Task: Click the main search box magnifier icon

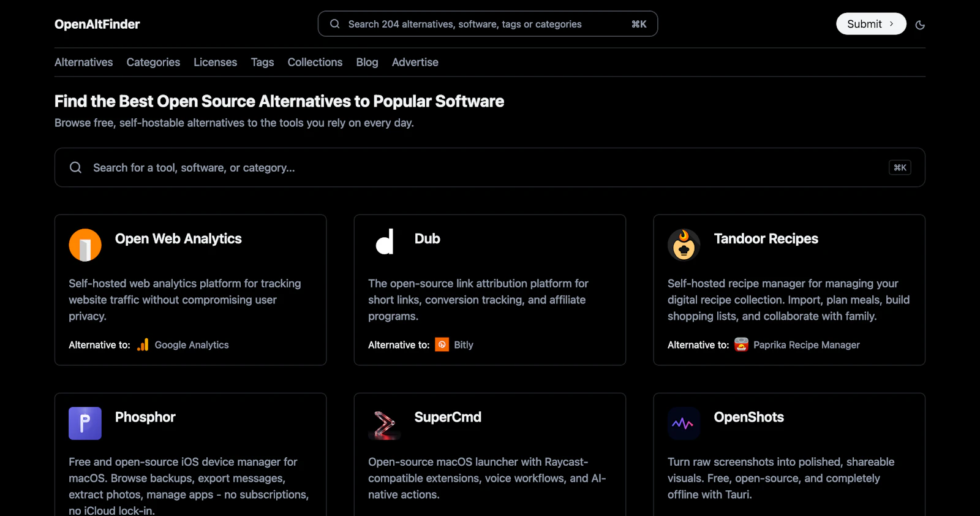Action: pyautogui.click(x=75, y=167)
